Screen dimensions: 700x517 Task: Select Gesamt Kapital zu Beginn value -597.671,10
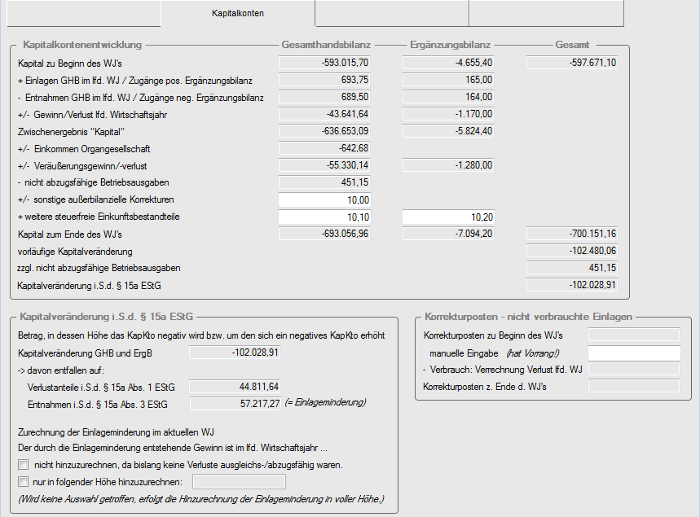point(572,63)
